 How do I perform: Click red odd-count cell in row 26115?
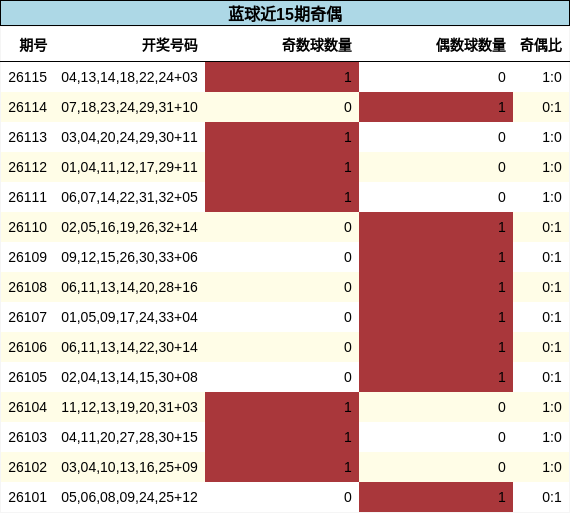pos(282,77)
